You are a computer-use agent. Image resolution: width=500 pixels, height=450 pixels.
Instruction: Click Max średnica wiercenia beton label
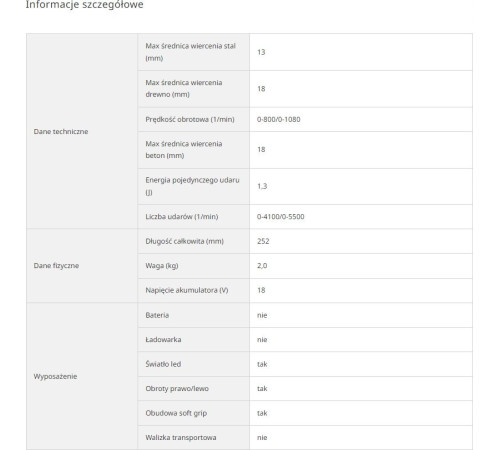[184, 150]
